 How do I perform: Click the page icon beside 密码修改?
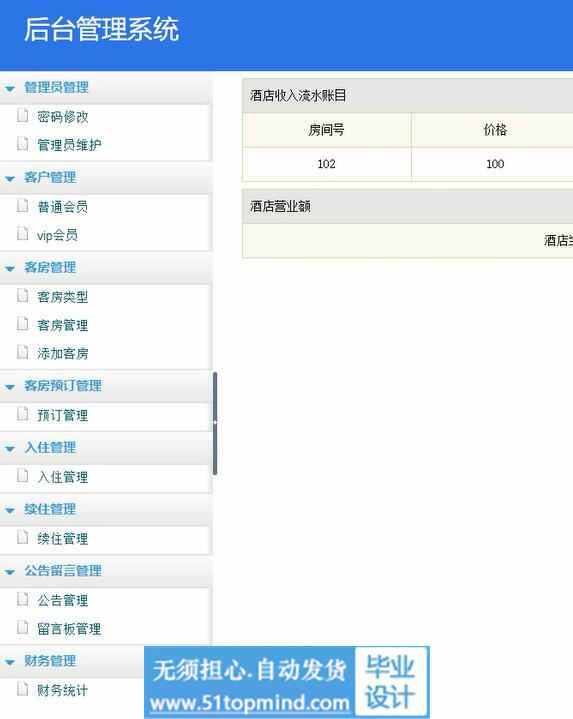pyautogui.click(x=22, y=116)
